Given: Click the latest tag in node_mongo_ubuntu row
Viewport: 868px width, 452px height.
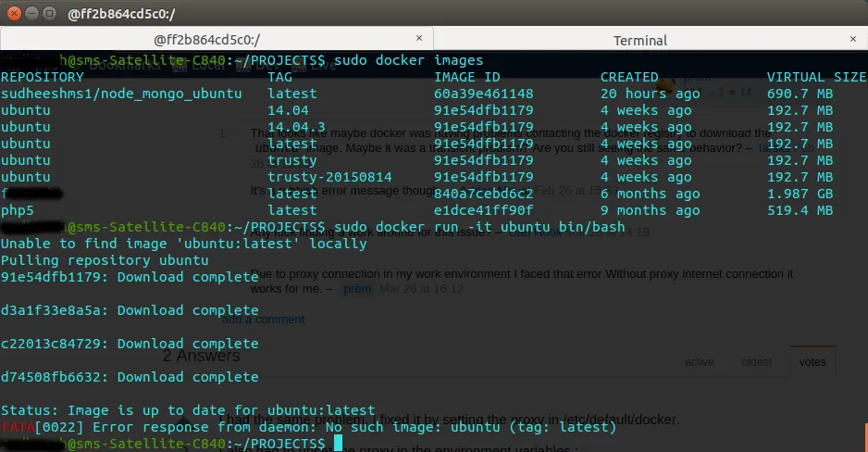Looking at the screenshot, I should coord(292,94).
